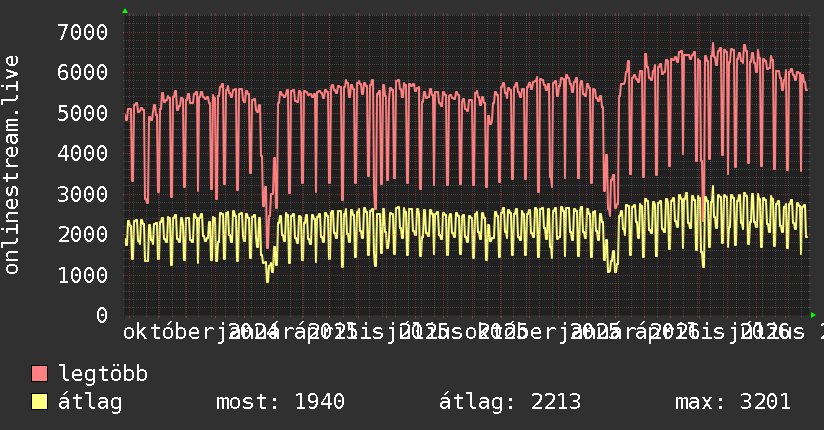Click the 2000 y-axis label
This screenshot has width=824, height=430.
[x=83, y=234]
